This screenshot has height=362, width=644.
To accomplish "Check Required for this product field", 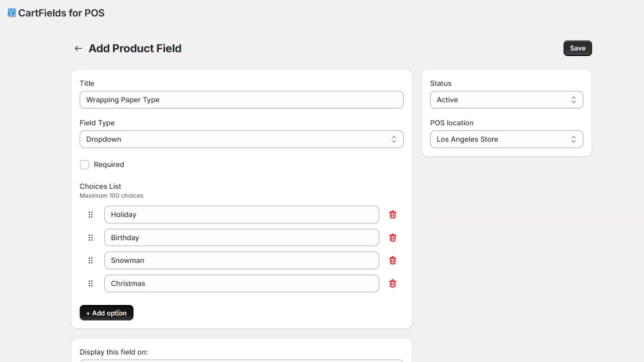I will (x=84, y=164).
